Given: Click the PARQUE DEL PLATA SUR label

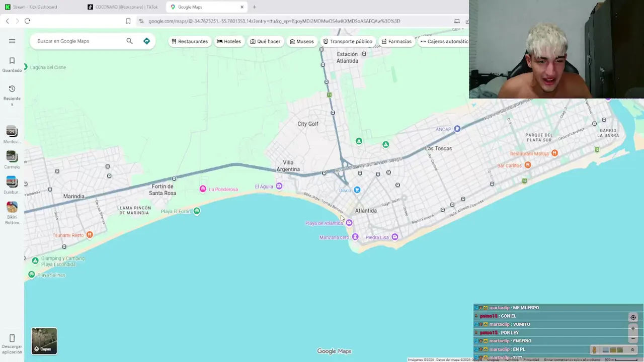Looking at the screenshot, I should click(539, 138).
